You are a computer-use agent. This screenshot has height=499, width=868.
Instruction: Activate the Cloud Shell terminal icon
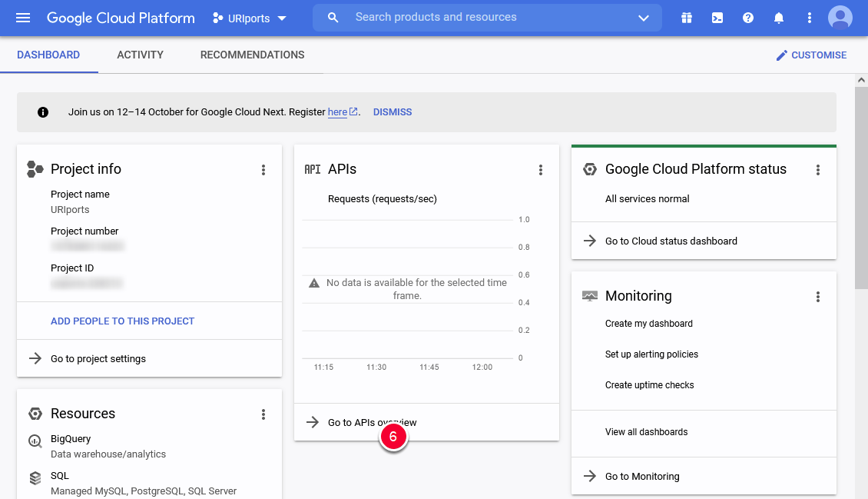(717, 17)
